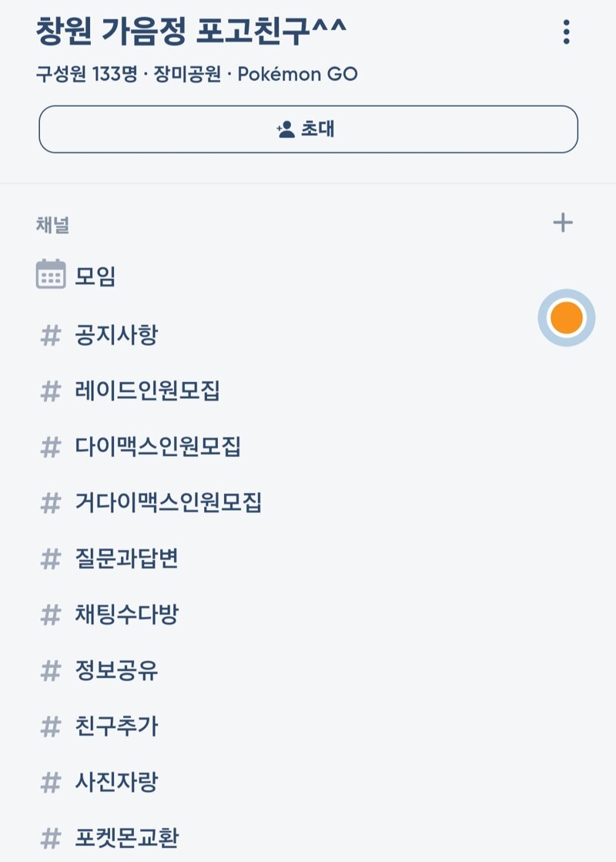Image resolution: width=616 pixels, height=862 pixels.
Task: Select the 친구추가 channel
Action: 116,726
